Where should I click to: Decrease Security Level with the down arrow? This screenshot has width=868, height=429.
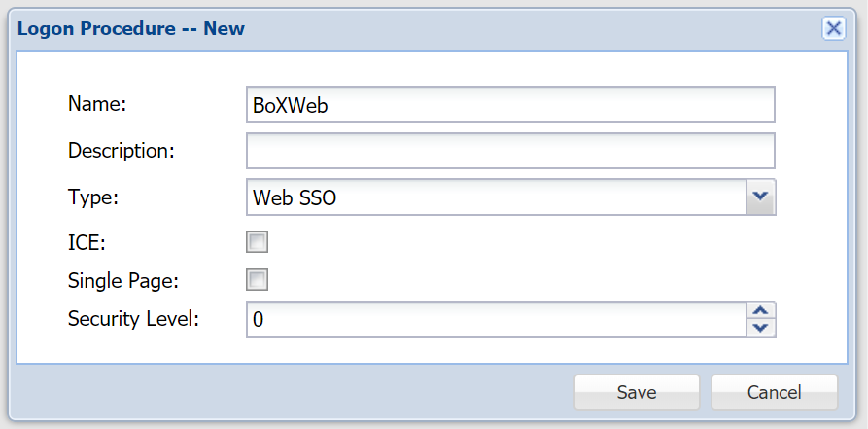(761, 327)
